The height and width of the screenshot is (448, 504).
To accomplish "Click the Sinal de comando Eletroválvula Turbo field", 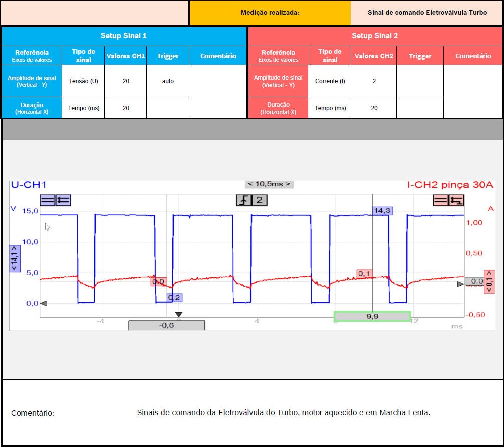I will [427, 13].
